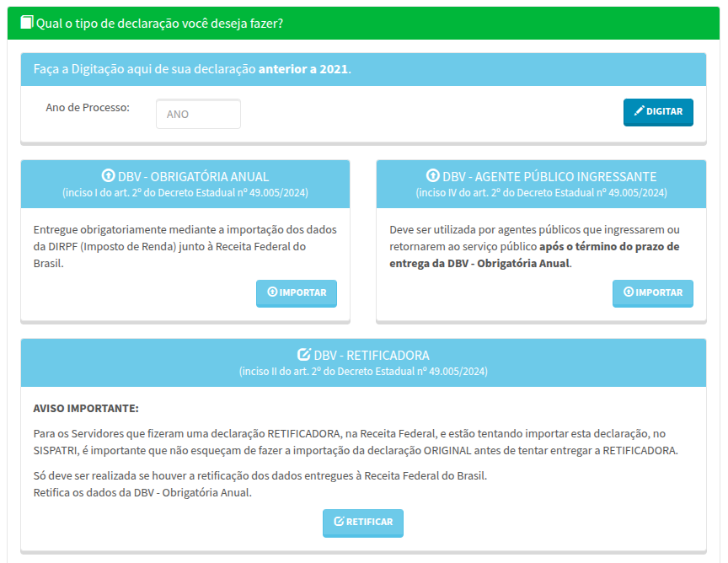Click the RETIFICAR button
The image size is (728, 563).
(x=363, y=523)
